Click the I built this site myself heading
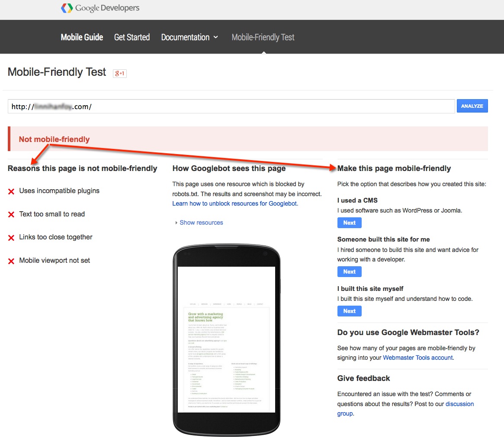 [370, 289]
